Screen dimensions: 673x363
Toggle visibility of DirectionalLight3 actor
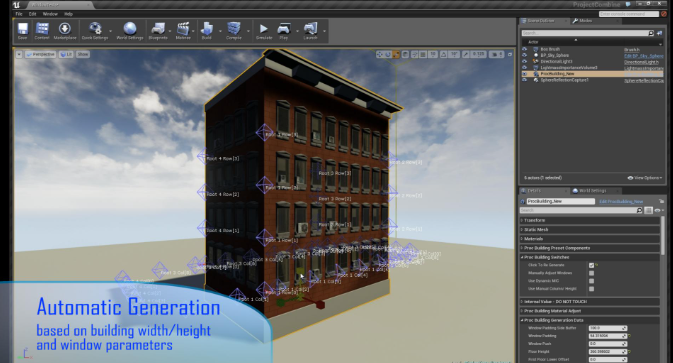tap(524, 61)
